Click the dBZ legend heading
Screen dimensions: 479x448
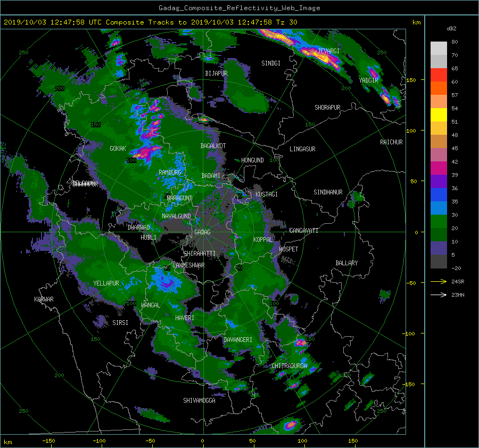[451, 29]
